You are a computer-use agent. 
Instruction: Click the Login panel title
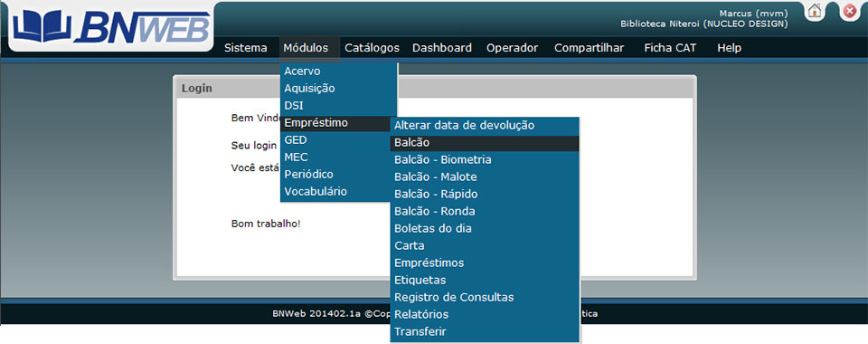click(x=197, y=89)
